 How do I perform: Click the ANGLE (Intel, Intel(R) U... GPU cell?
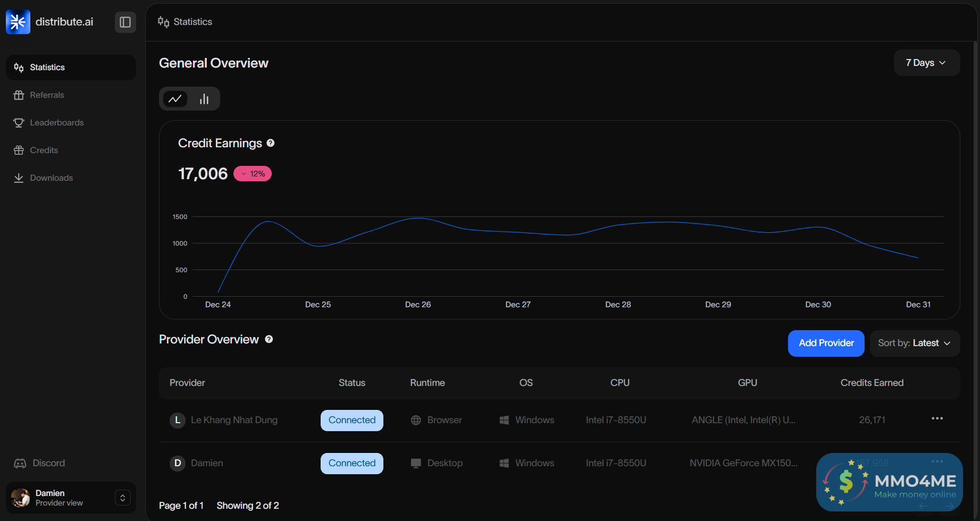(743, 420)
